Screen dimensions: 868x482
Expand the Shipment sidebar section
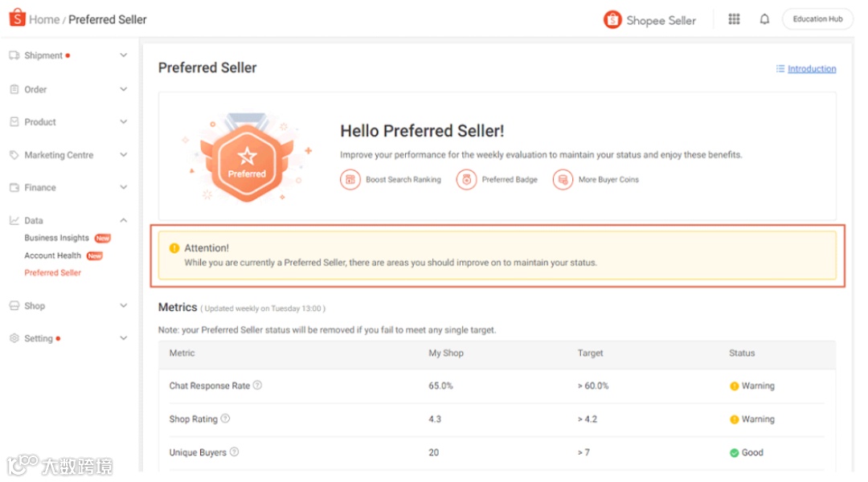point(123,55)
